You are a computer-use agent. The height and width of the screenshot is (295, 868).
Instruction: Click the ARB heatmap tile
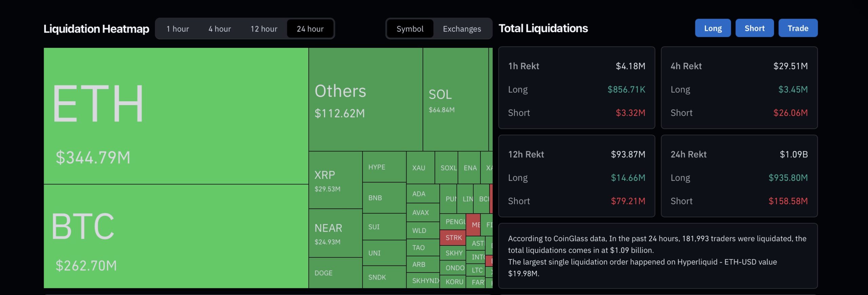click(x=423, y=264)
